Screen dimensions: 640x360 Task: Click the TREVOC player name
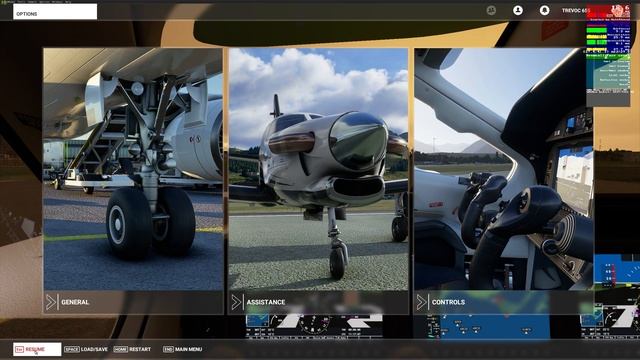point(575,11)
